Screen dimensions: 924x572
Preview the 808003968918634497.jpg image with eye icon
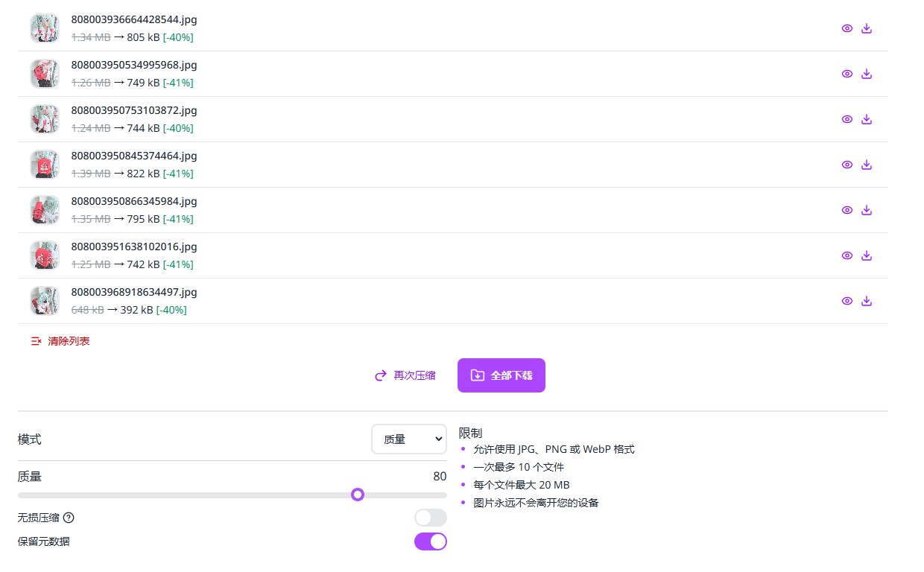(847, 301)
